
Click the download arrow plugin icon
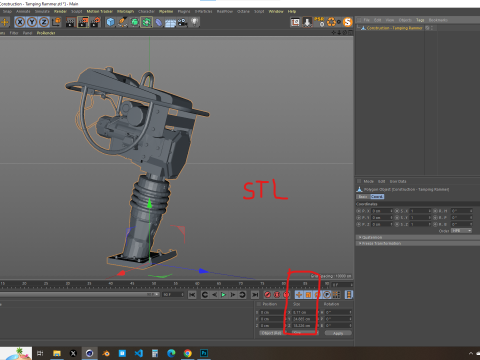pos(307,22)
